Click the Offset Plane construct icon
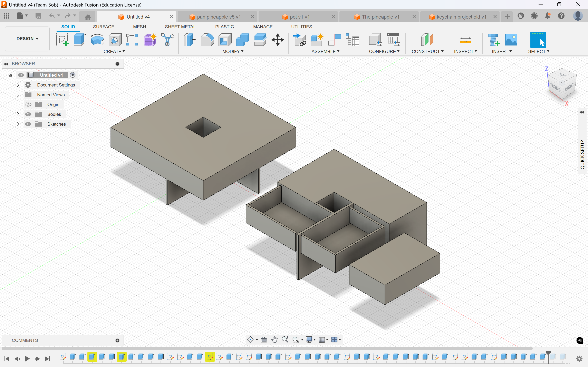The width and height of the screenshot is (588, 367). point(427,40)
